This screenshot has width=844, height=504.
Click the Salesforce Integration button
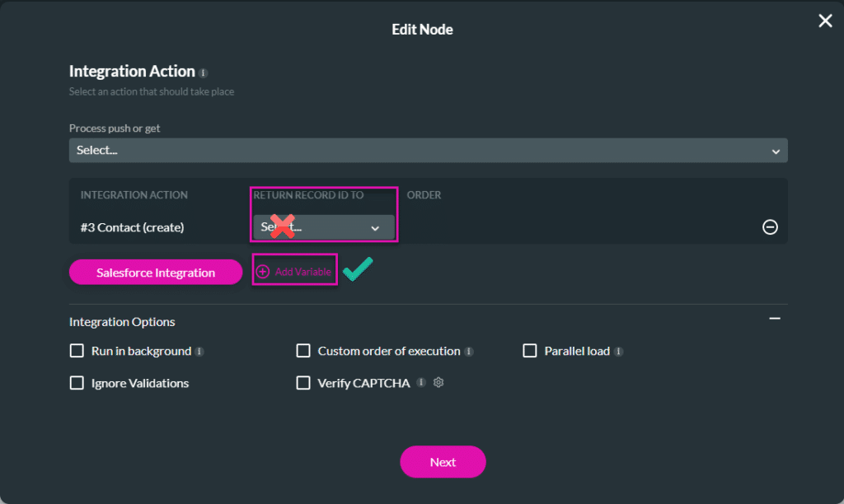pos(156,272)
